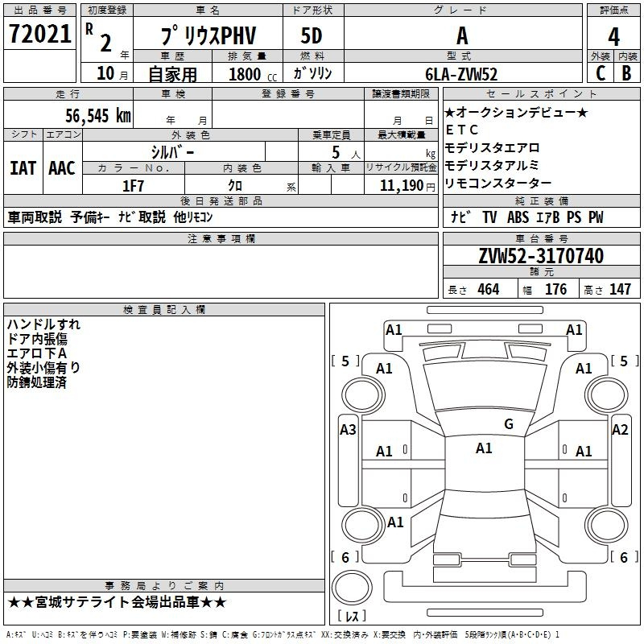Click the A2 damage mark on car diagram
This screenshot has height=644, width=644.
click(619, 430)
